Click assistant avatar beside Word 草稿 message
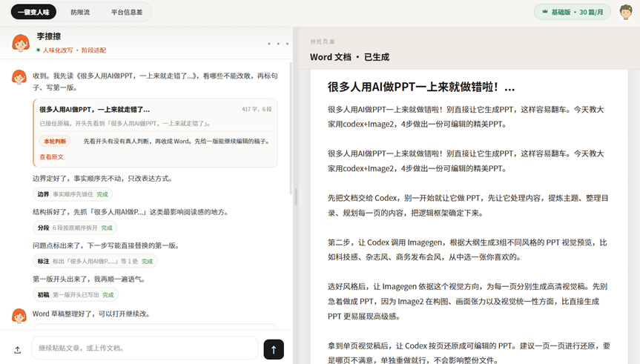640x364 pixels. coord(19,315)
